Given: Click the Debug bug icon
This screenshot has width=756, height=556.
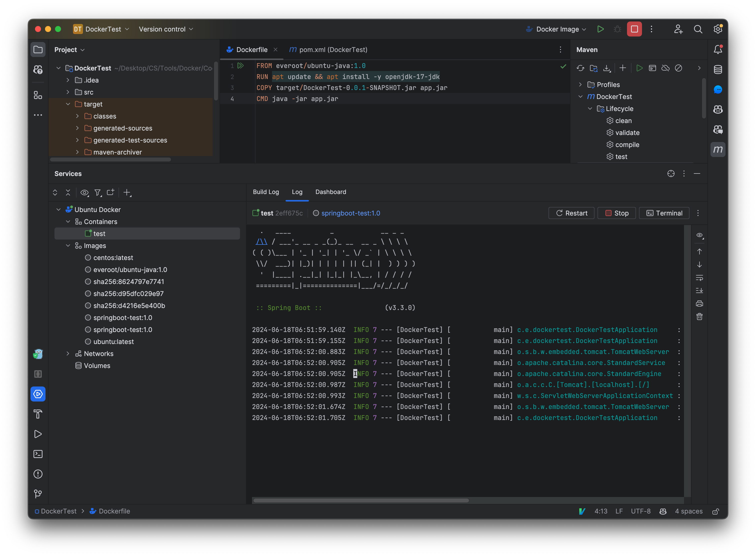Looking at the screenshot, I should (x=617, y=29).
